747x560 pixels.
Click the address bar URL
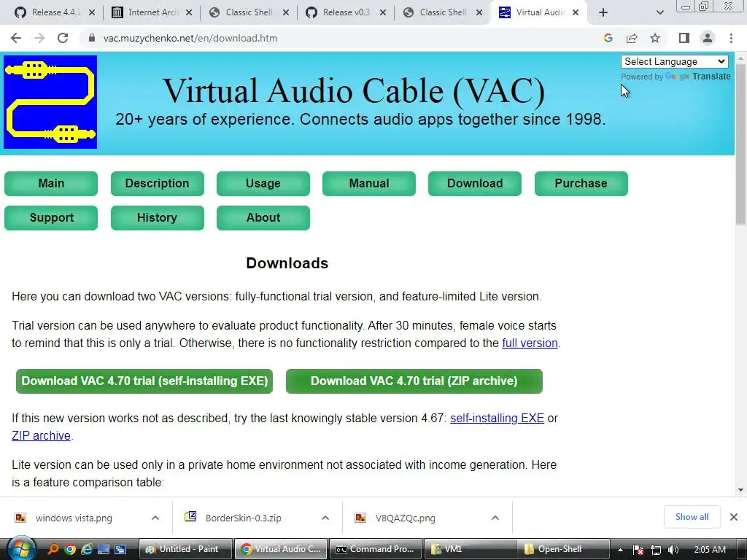click(190, 38)
